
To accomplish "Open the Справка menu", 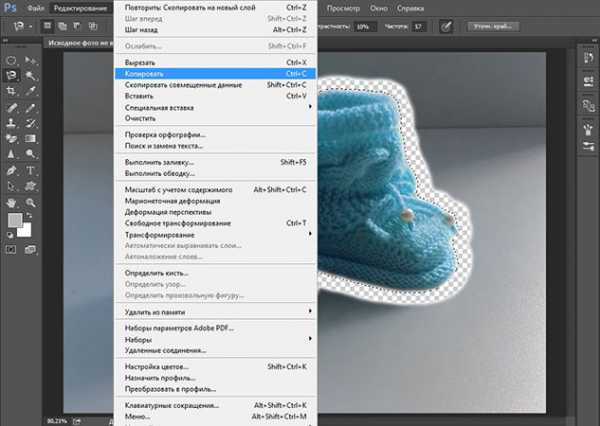I will [410, 8].
